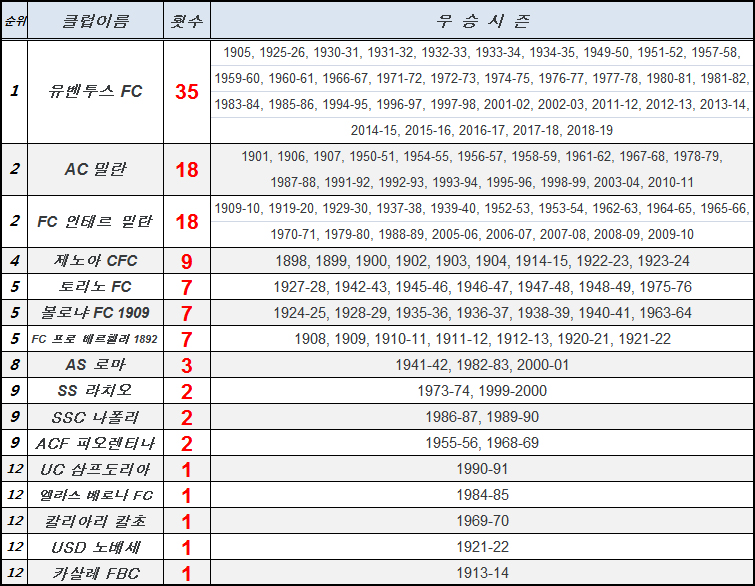Click the Juventus seasons line starting 1959-60

click(x=482, y=78)
